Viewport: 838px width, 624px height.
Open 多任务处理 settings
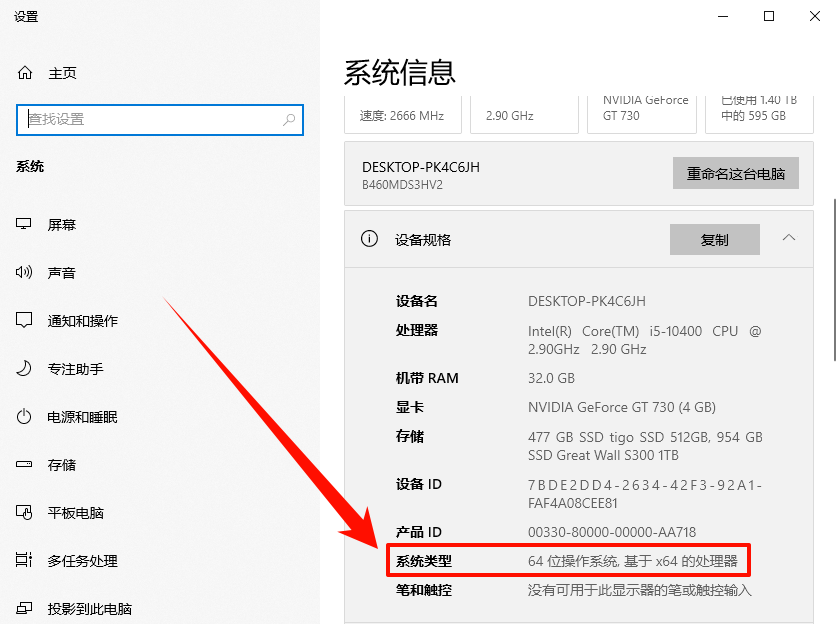pyautogui.click(x=82, y=561)
